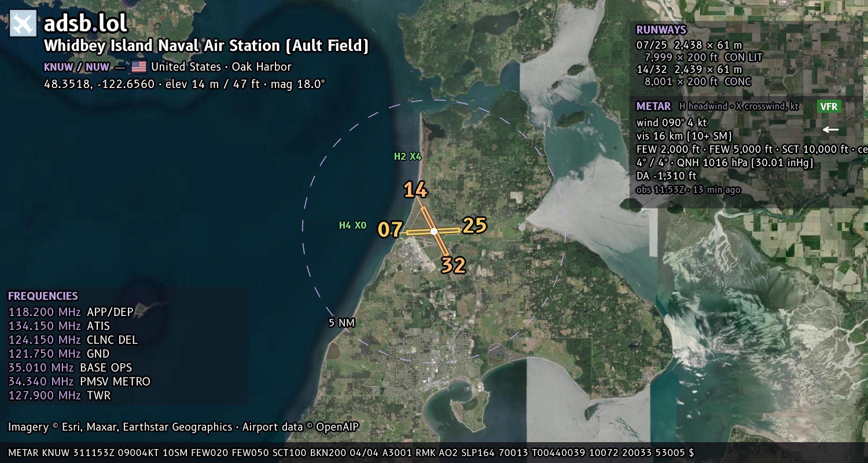Select the 35.010 MHz BASE OPS frequency

point(70,368)
